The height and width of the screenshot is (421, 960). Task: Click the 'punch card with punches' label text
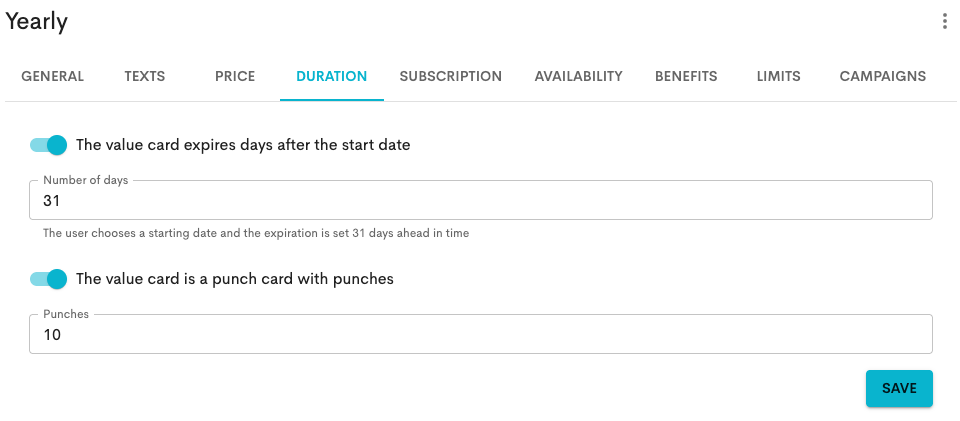point(235,279)
